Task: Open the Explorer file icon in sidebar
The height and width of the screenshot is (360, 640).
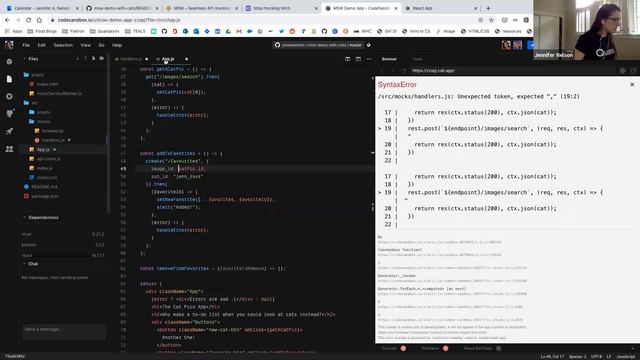Action: (9, 79)
